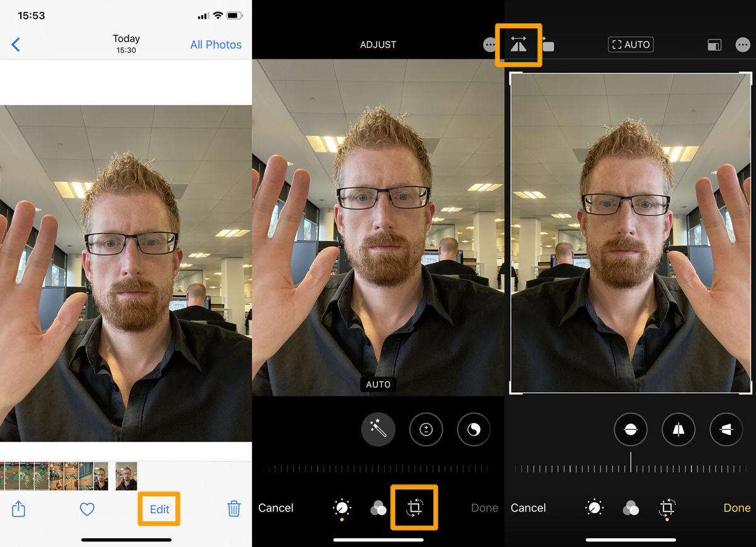Switch to the Filters editing tab
Screen dimensions: 756x547
tap(378, 508)
